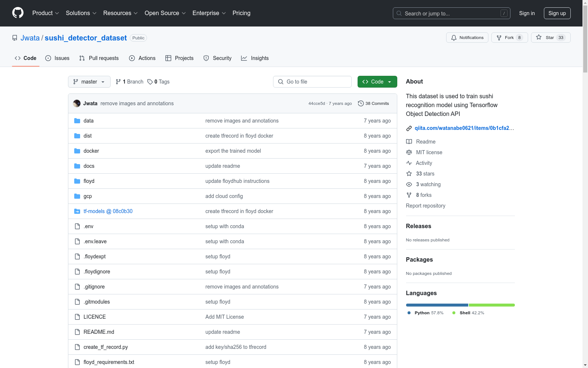Click the .env file icon
Image resolution: width=588 pixels, height=368 pixels.
[x=77, y=226]
